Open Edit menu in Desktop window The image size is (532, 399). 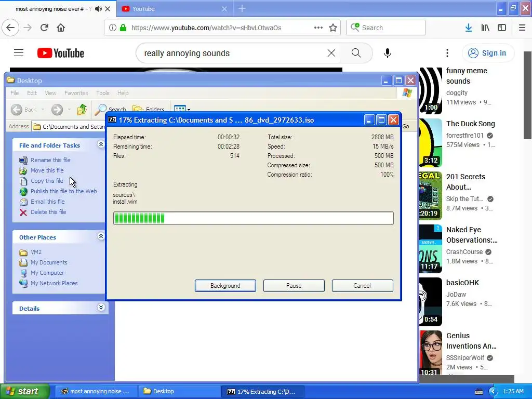pos(32,93)
